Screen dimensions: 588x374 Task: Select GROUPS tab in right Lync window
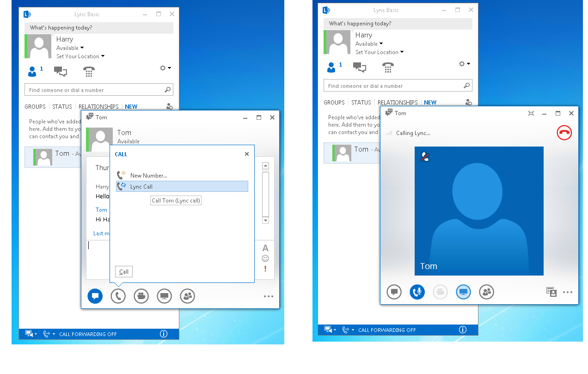coord(334,103)
